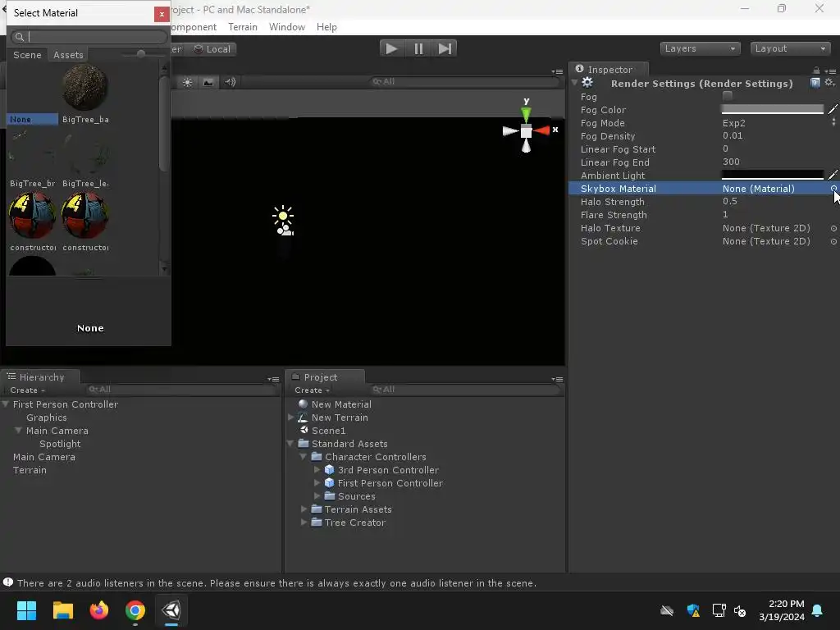Choose the BigTree_ba material thumbnail
840x630 pixels.
(x=84, y=88)
